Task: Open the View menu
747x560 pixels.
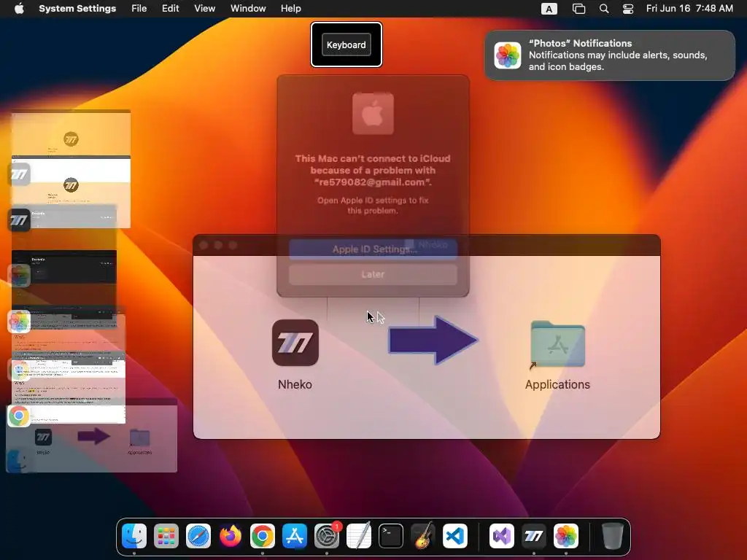Action: coord(204,9)
